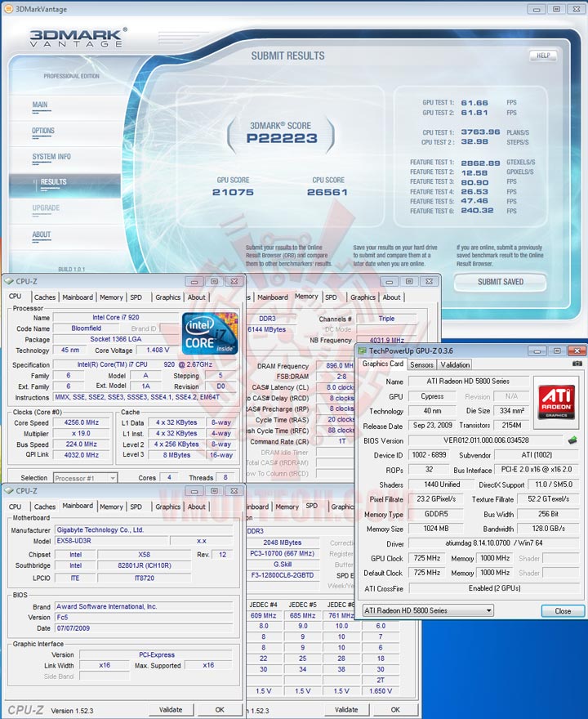This screenshot has height=719, width=588.
Task: Click the P22223 3DMark score
Action: click(x=282, y=138)
